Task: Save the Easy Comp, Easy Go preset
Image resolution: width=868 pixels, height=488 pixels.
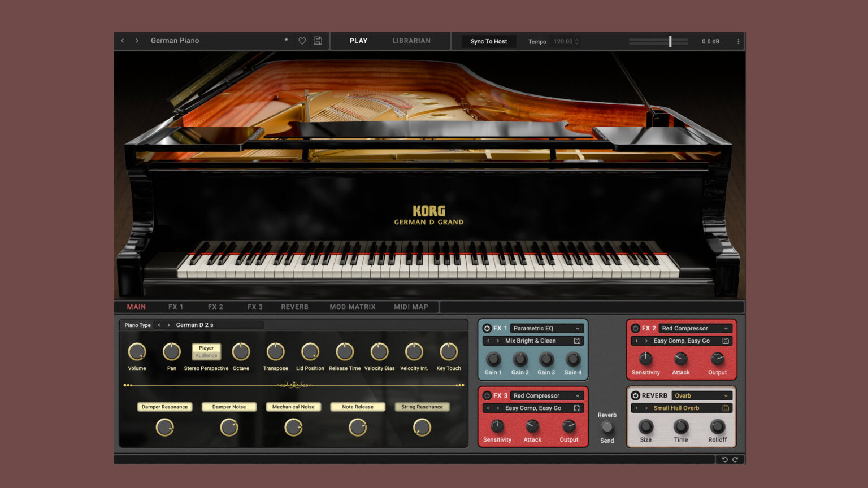Action: click(726, 341)
